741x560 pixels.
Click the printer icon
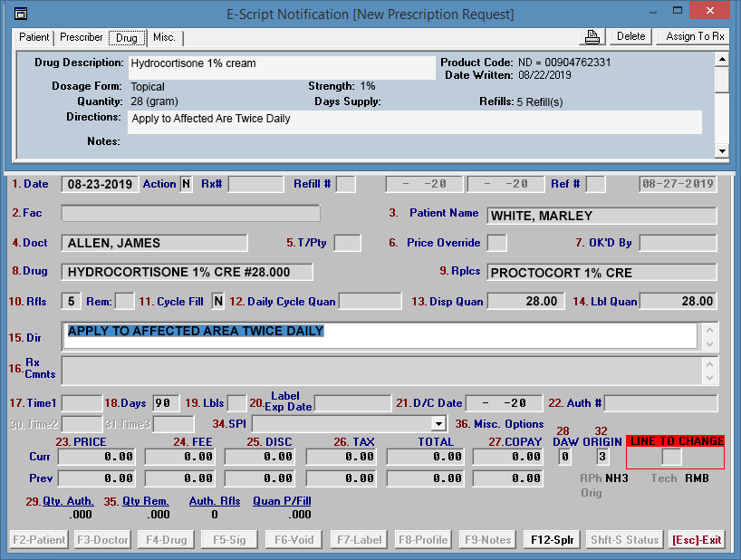592,37
